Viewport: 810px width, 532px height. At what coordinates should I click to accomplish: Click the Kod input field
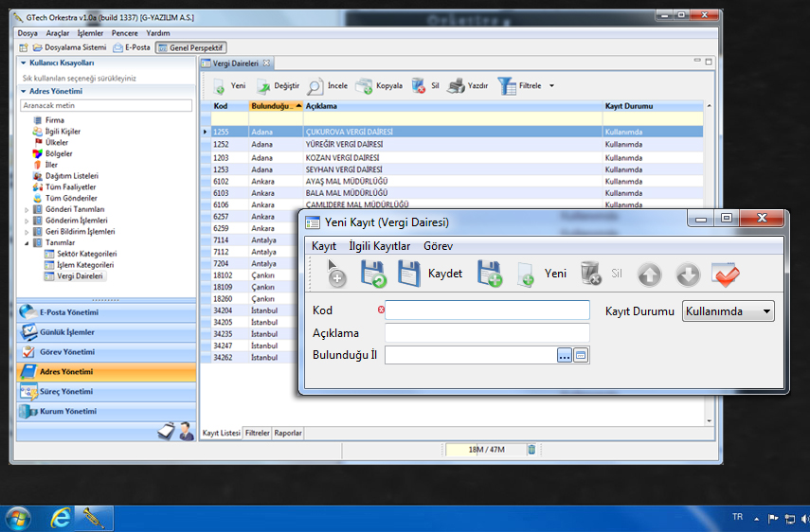(x=487, y=311)
